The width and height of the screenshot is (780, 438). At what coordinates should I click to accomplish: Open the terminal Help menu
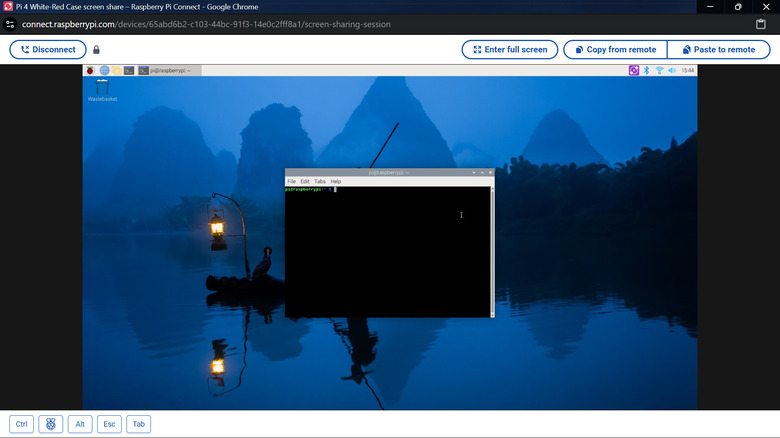coord(336,182)
